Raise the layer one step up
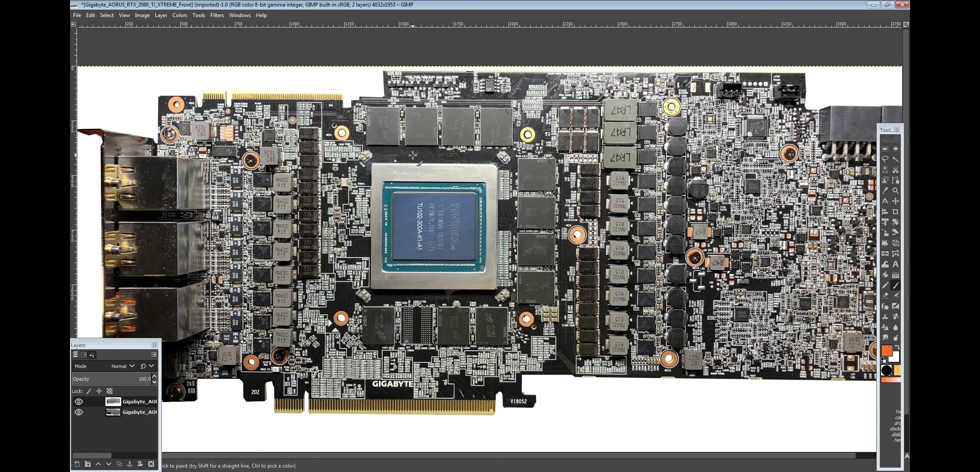The image size is (980, 472). [98, 464]
